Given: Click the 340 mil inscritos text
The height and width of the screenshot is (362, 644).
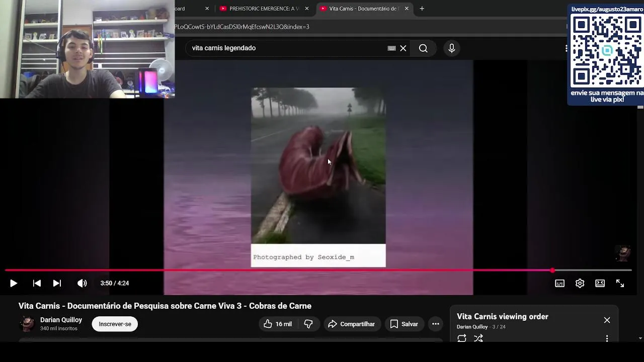Looking at the screenshot, I should [59, 329].
